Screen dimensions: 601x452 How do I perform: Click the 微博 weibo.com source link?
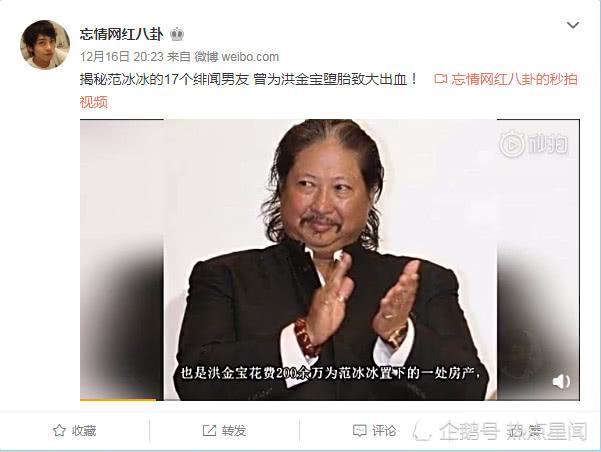click(236, 57)
